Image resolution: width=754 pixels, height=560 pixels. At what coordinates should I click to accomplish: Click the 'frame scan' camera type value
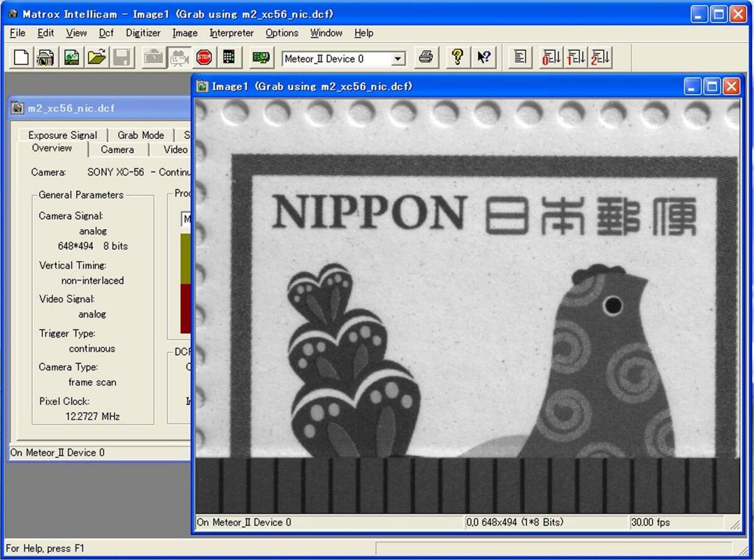(92, 382)
